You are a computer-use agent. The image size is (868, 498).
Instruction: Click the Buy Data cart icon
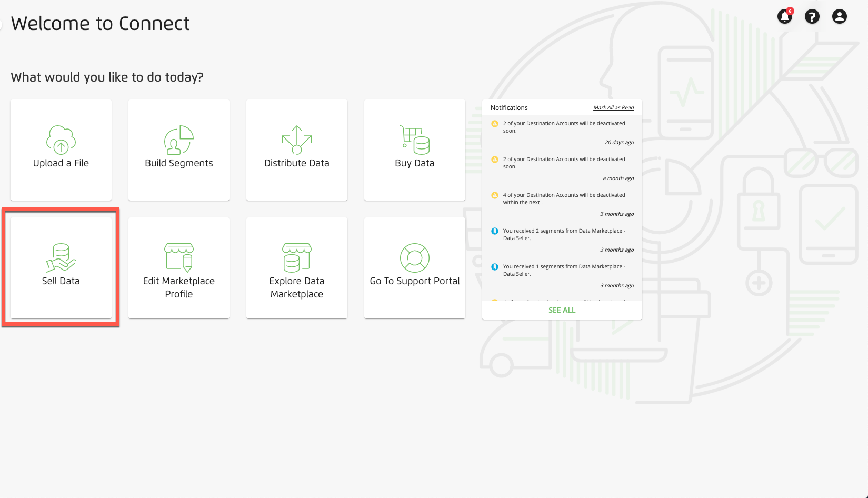point(415,140)
